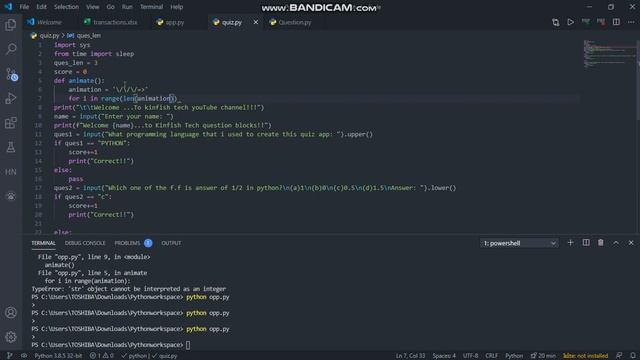The width and height of the screenshot is (640, 360).
Task: Click Ln 7, Col 33 cursor position
Action: point(410,356)
